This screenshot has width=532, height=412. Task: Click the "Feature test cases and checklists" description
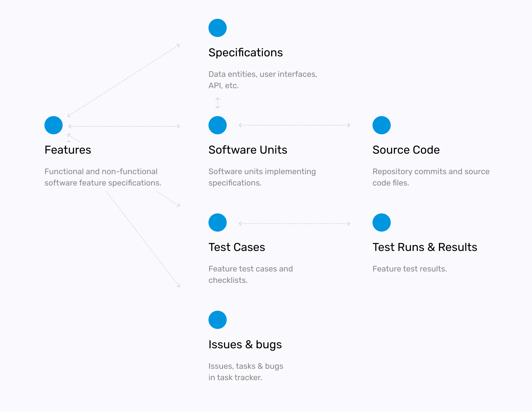(250, 274)
